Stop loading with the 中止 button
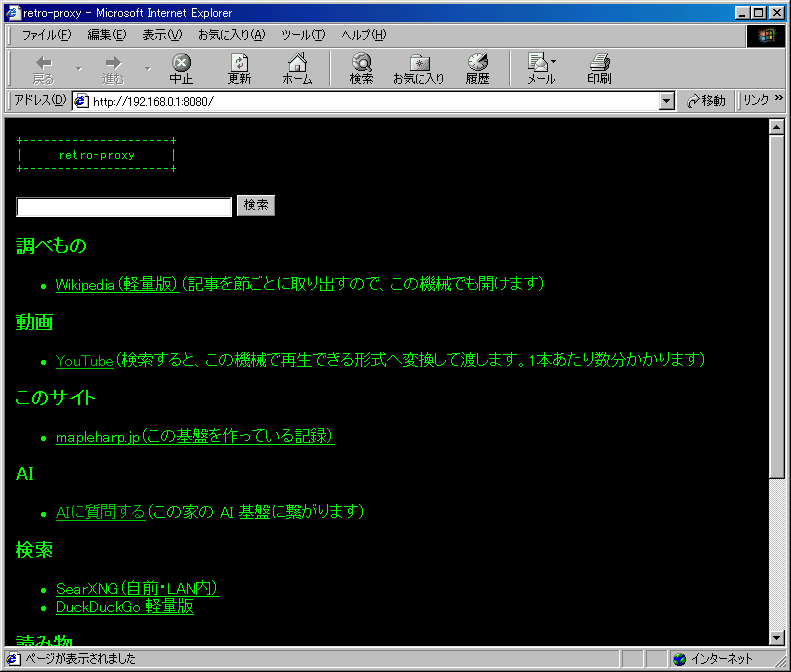791x672 pixels. 181,68
